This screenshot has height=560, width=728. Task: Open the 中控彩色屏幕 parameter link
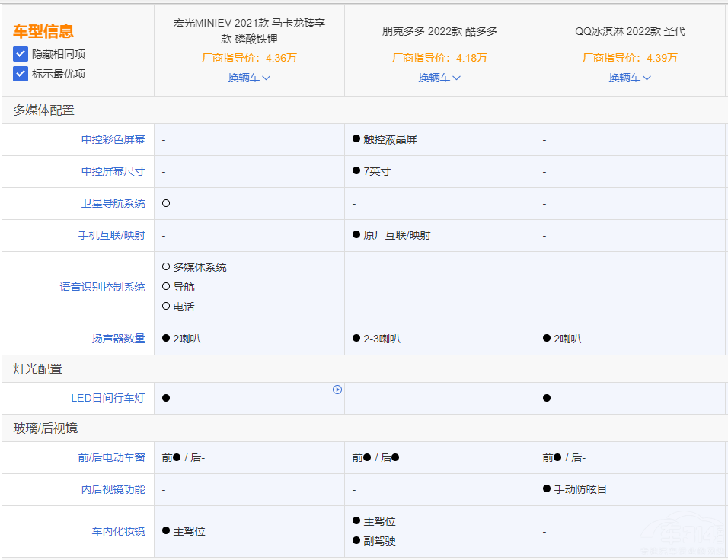[x=113, y=139]
